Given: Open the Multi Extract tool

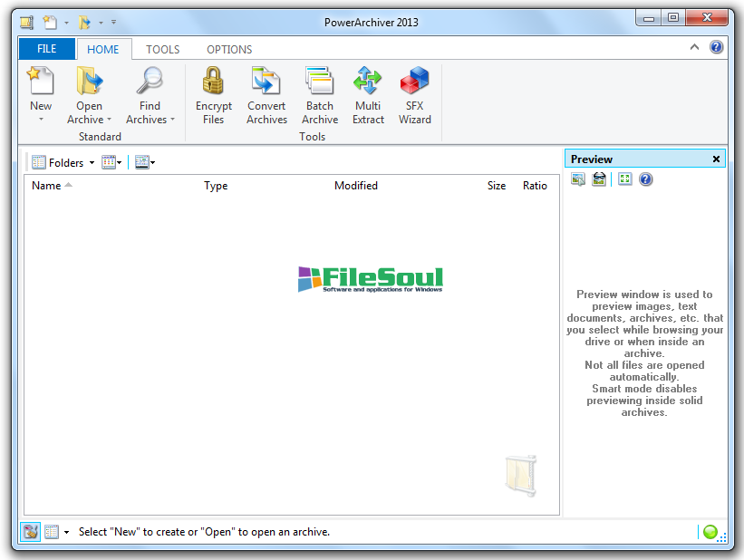Looking at the screenshot, I should coord(368,81).
